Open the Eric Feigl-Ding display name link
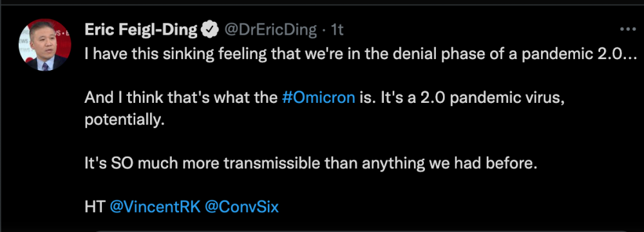This screenshot has width=644, height=232. click(141, 30)
